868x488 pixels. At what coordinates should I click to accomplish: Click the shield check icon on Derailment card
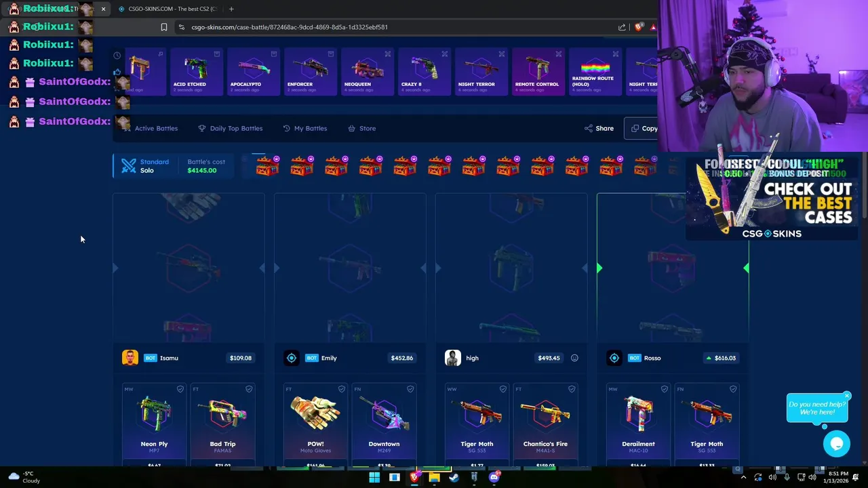tap(665, 389)
